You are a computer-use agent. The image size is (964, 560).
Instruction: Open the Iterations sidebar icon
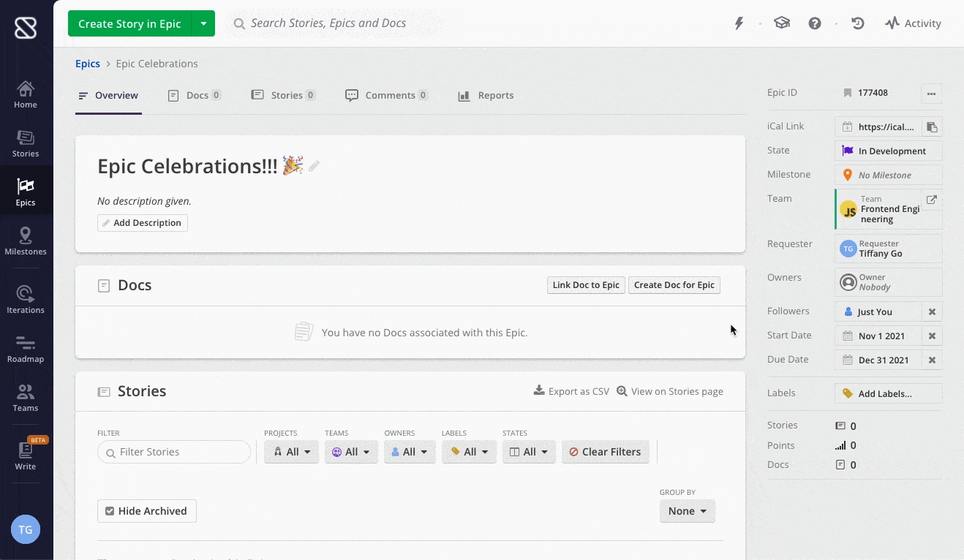(26, 300)
